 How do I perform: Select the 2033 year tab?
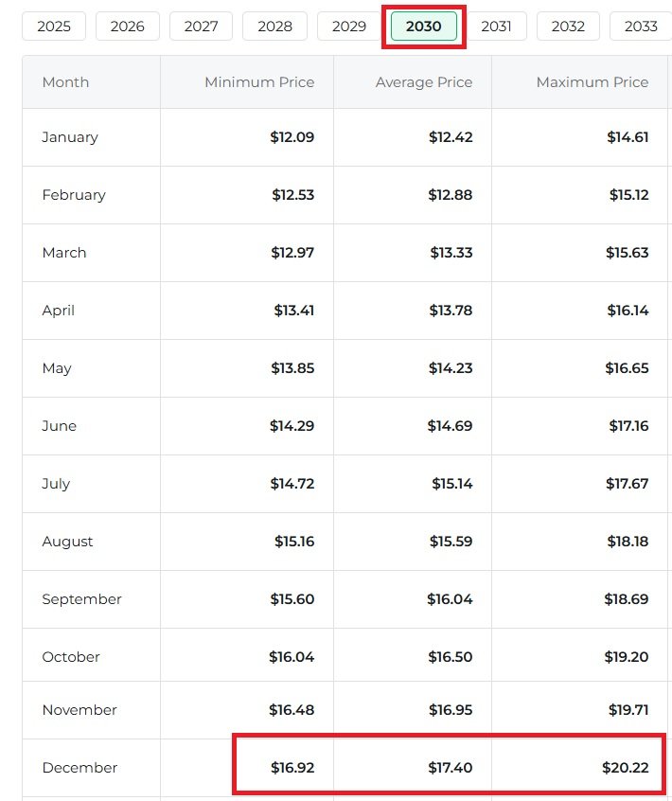[641, 27]
